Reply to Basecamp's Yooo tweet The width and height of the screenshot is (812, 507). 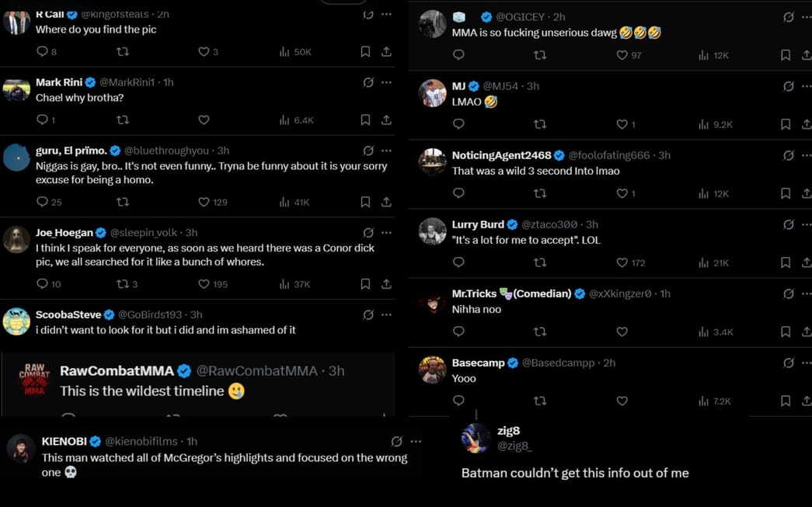point(458,401)
